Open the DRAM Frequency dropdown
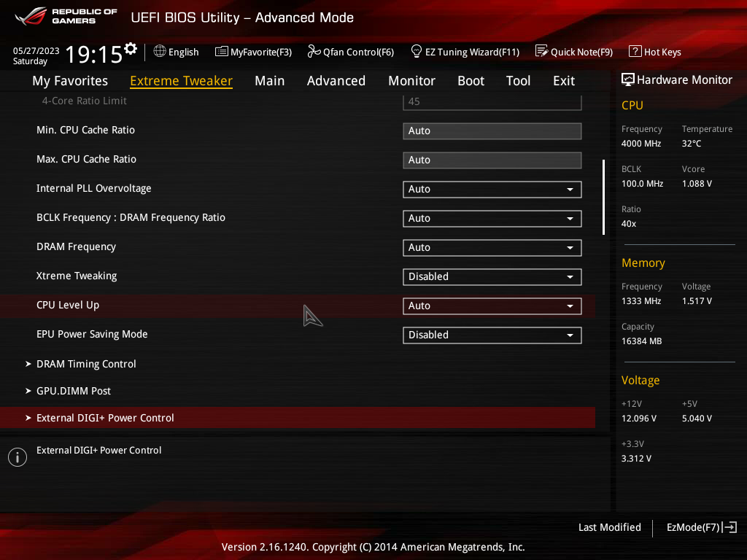 [492, 248]
